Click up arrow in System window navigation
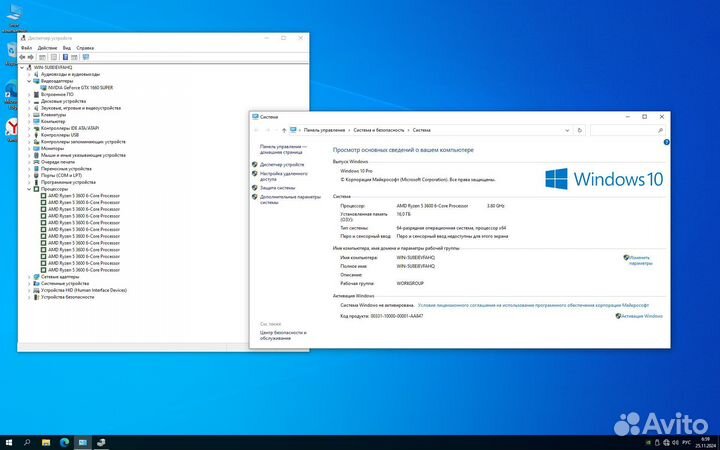Viewport: 720px width, 450px height. [x=284, y=130]
